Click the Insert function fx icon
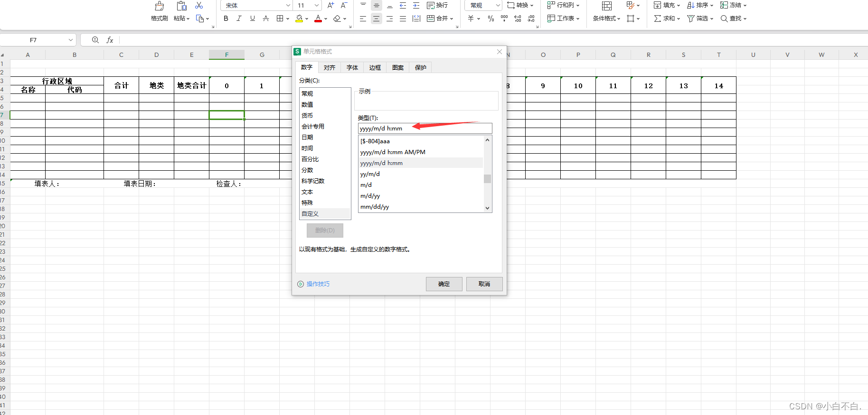Viewport: 868px width, 415px height. tap(110, 40)
